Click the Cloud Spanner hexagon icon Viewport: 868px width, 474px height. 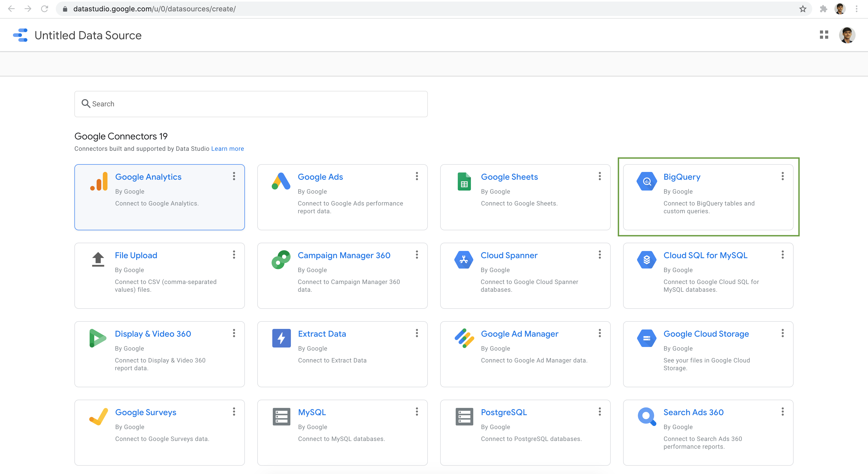pos(464,259)
